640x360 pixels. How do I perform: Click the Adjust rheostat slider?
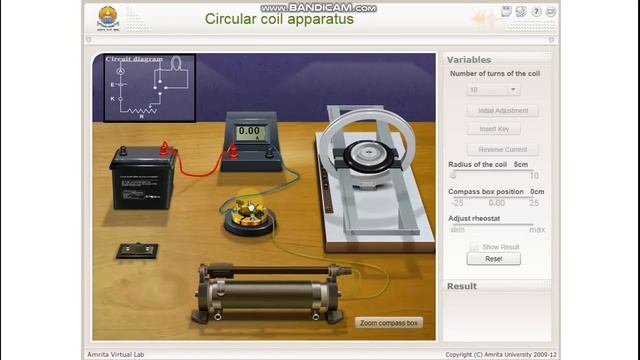coord(493,224)
